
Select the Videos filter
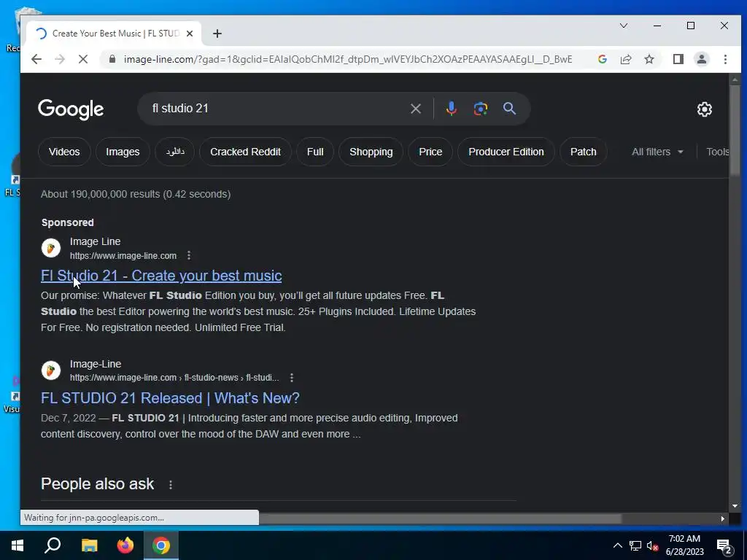click(64, 152)
